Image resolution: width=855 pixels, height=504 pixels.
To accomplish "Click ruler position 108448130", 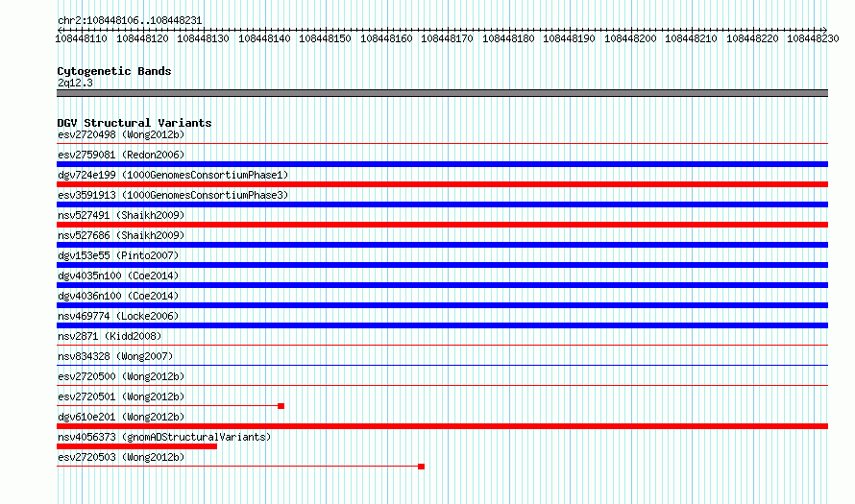I will tap(204, 38).
